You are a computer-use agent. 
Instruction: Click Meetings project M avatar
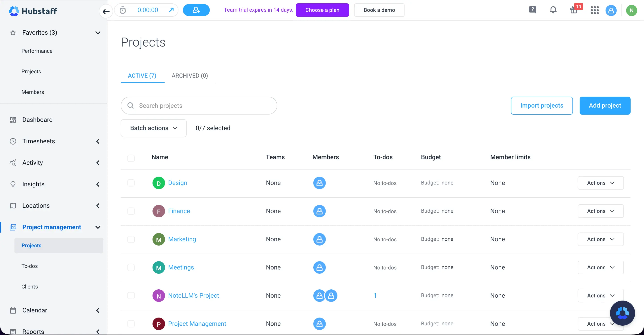[x=159, y=267]
